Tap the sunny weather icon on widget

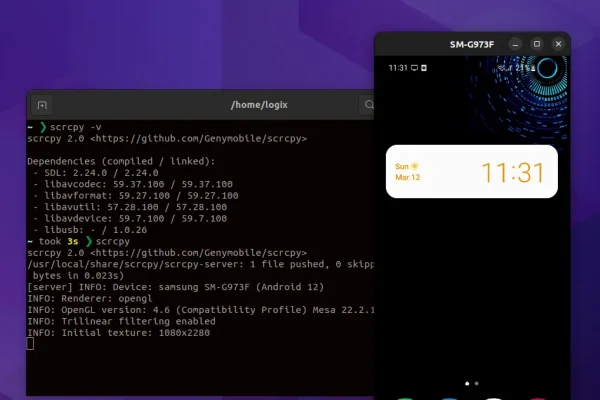tap(414, 166)
